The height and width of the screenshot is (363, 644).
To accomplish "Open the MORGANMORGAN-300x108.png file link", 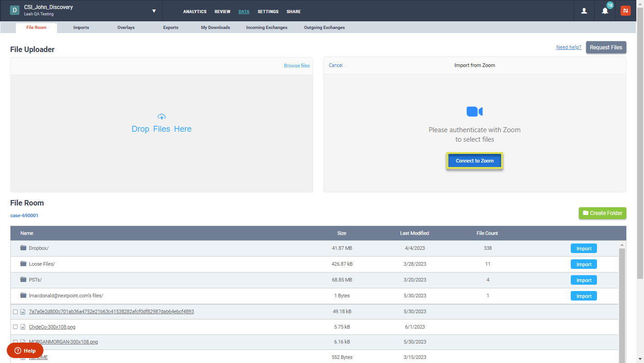I will tap(63, 342).
